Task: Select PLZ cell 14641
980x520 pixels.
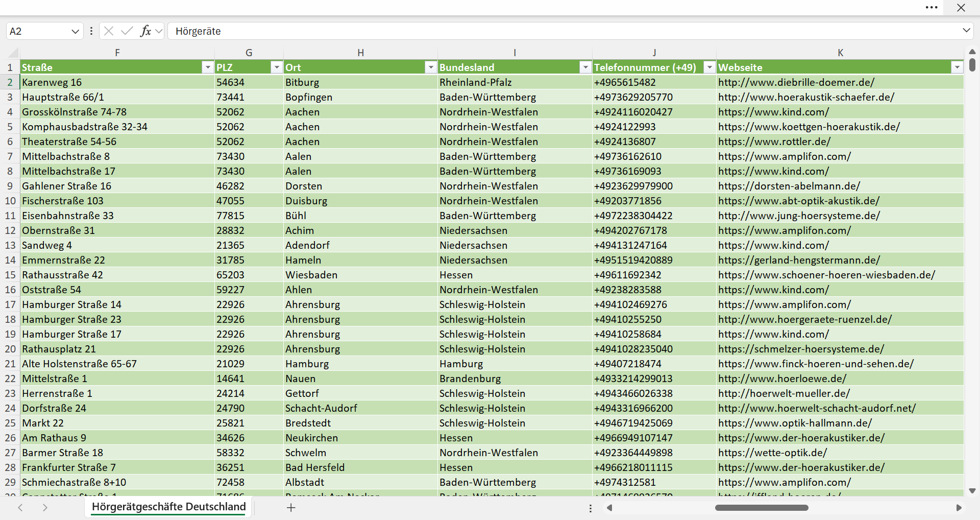Action: point(249,379)
